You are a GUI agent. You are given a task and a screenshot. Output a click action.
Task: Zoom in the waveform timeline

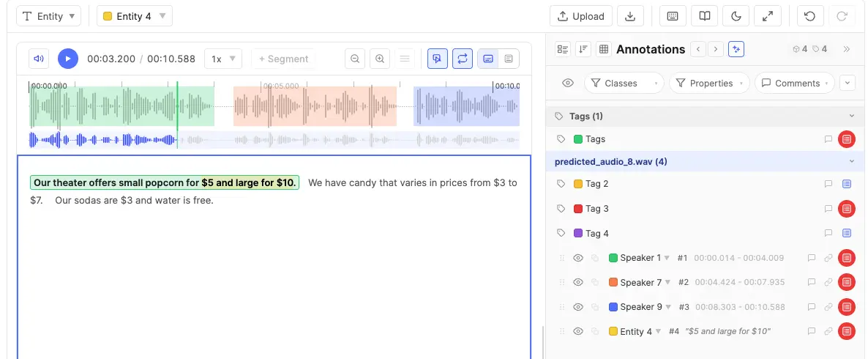pyautogui.click(x=380, y=59)
